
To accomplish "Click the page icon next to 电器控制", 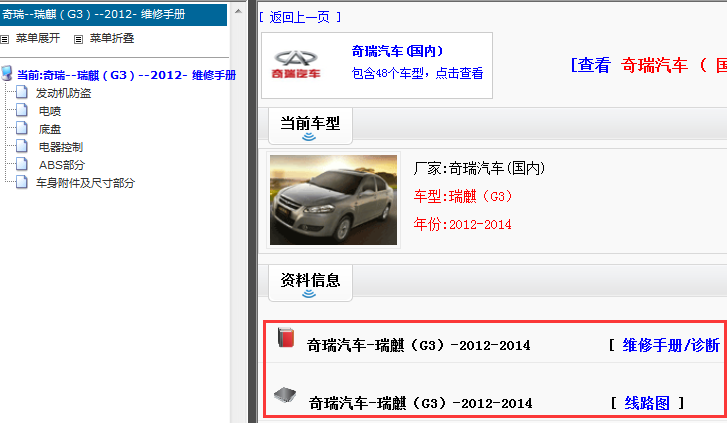I will (22, 146).
